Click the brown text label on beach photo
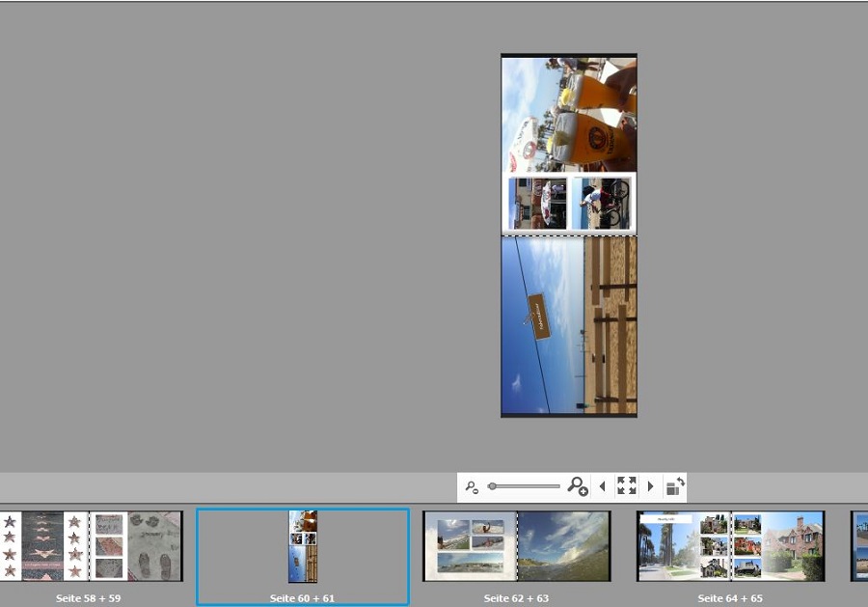Screen dimensions: 868x607 tap(538, 317)
